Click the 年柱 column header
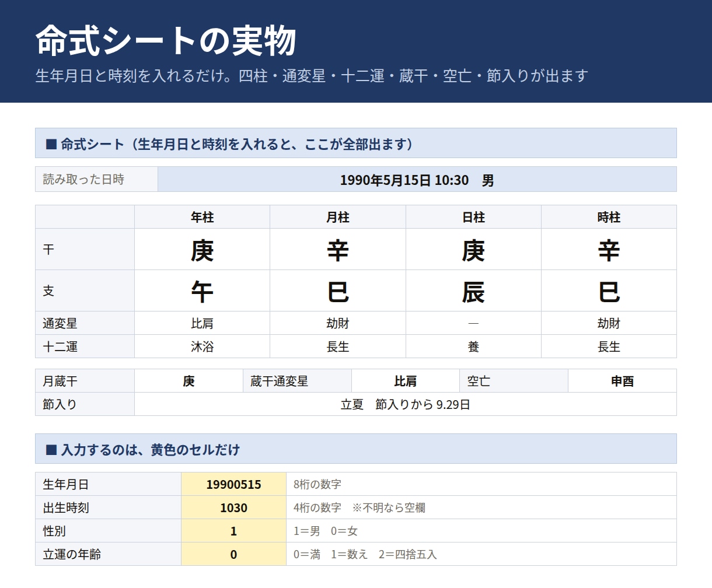Image resolution: width=712 pixels, height=588 pixels. click(x=202, y=217)
